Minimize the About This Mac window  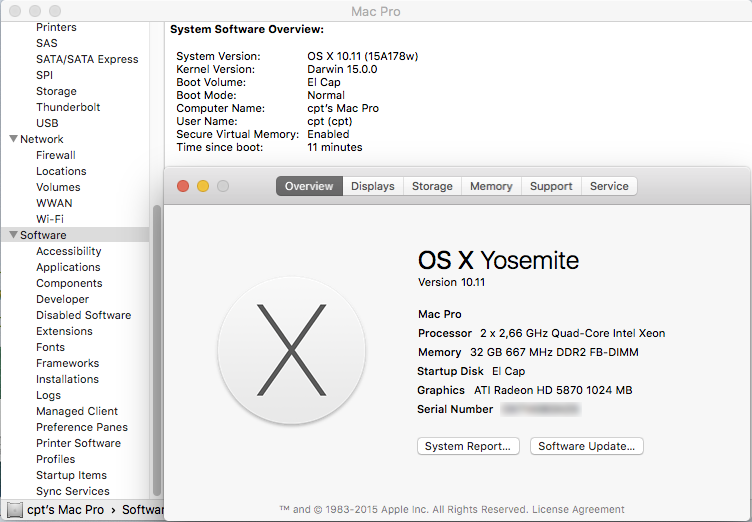pos(203,186)
